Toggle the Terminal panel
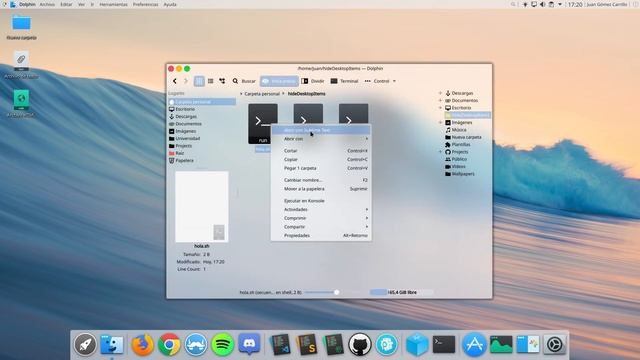The width and height of the screenshot is (640, 360). [x=344, y=81]
